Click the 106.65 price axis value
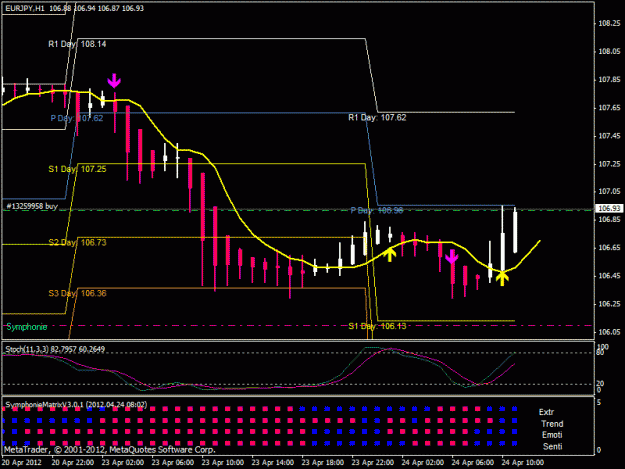 tap(609, 248)
